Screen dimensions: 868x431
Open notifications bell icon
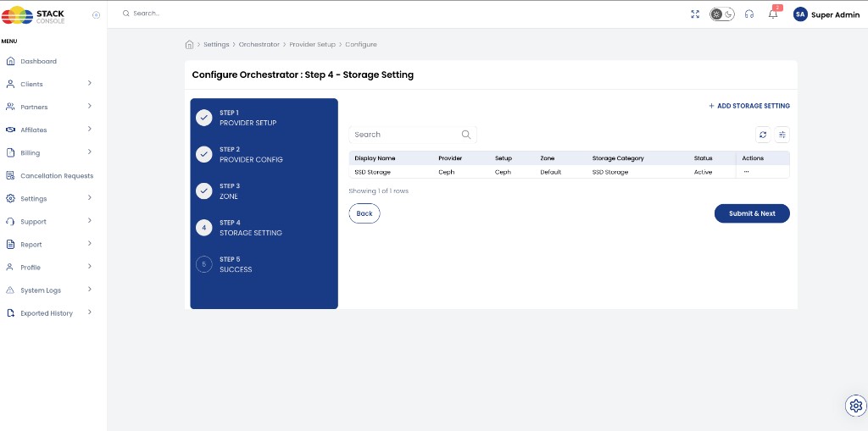click(773, 14)
